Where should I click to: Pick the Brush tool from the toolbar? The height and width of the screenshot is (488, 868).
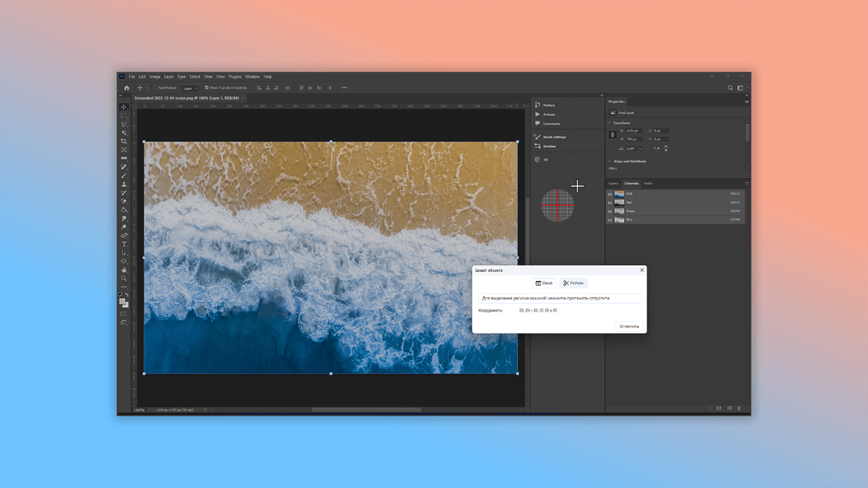pyautogui.click(x=124, y=176)
